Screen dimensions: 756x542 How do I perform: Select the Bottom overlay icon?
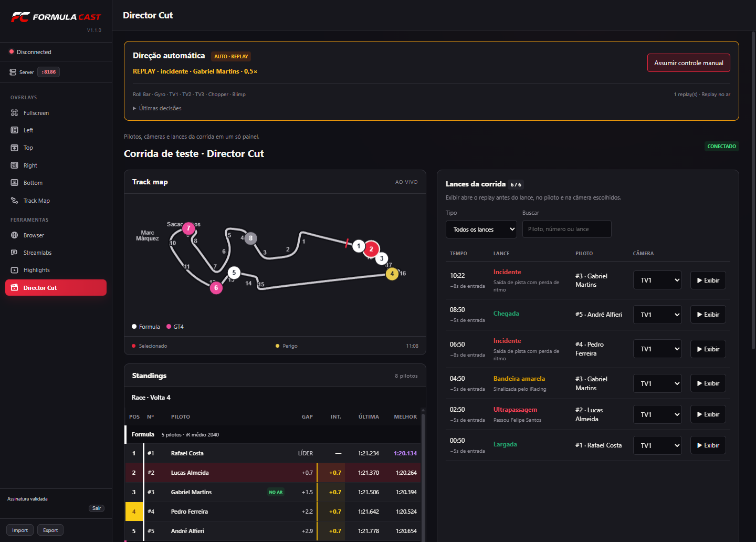coord(14,183)
